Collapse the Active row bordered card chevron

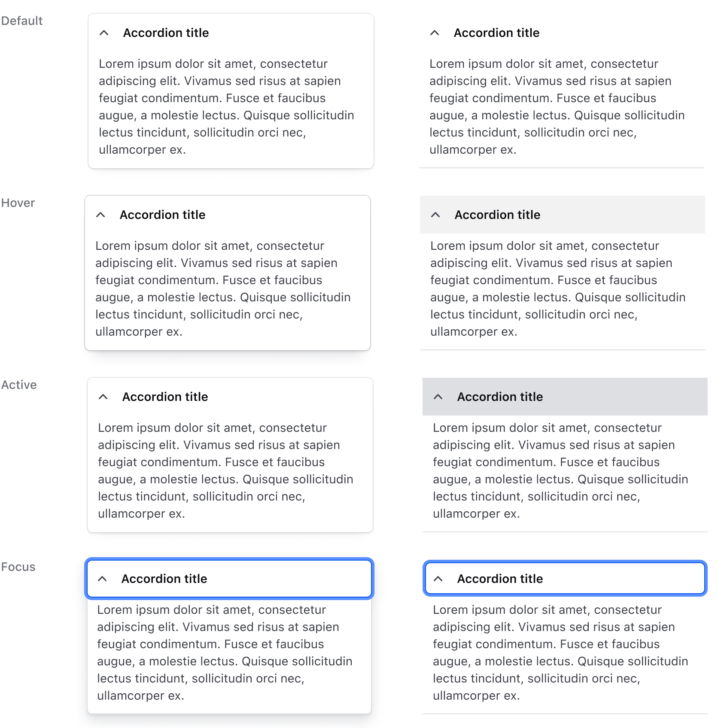(103, 397)
